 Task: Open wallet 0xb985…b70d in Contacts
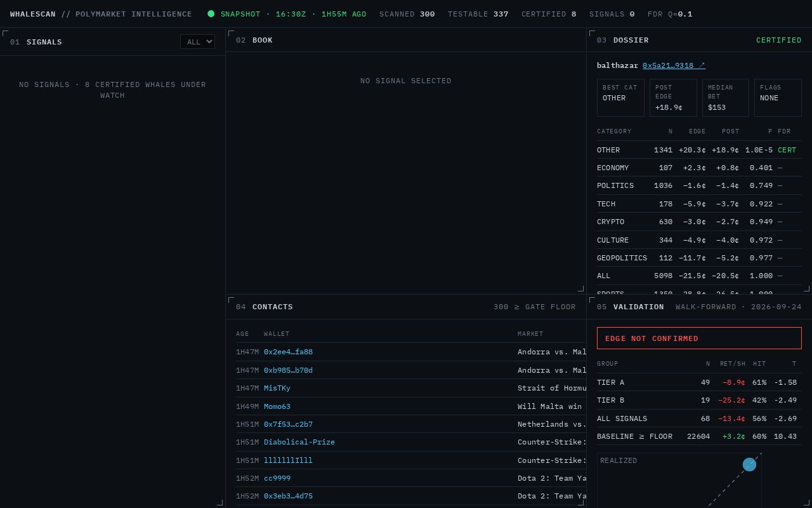click(x=288, y=370)
